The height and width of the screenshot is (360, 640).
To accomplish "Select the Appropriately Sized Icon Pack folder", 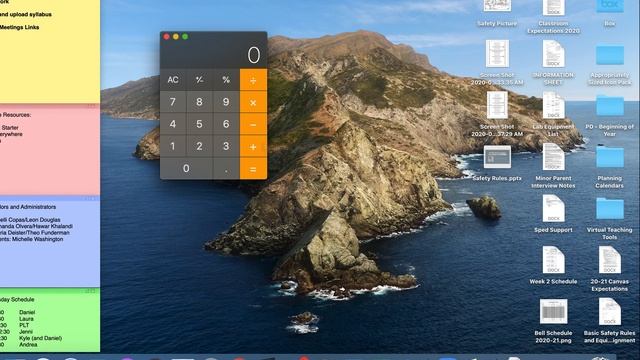I will pos(610,55).
